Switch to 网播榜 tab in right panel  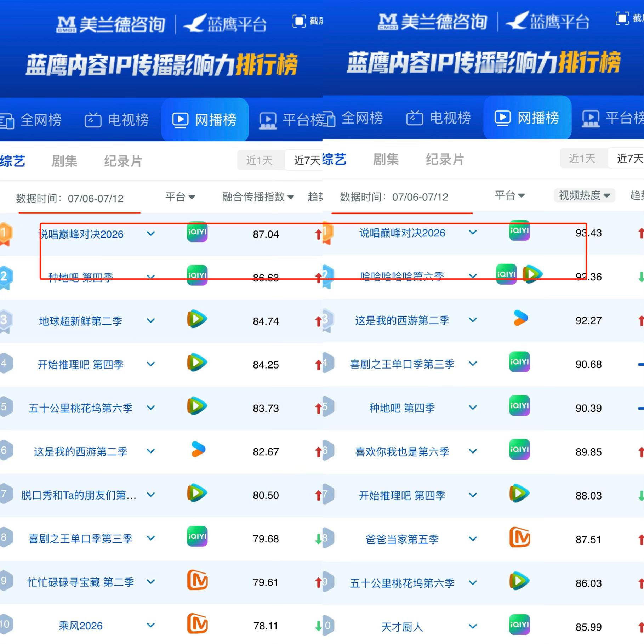coord(527,118)
